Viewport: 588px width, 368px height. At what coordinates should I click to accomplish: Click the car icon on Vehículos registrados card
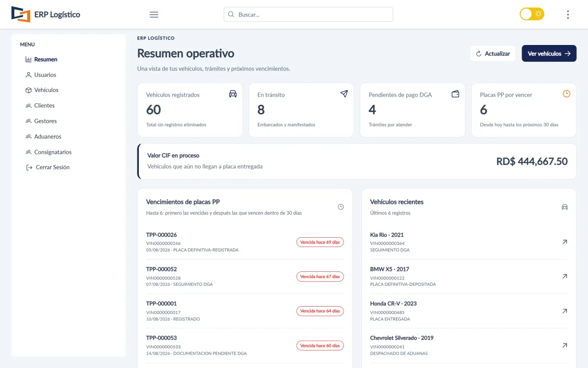tap(233, 94)
